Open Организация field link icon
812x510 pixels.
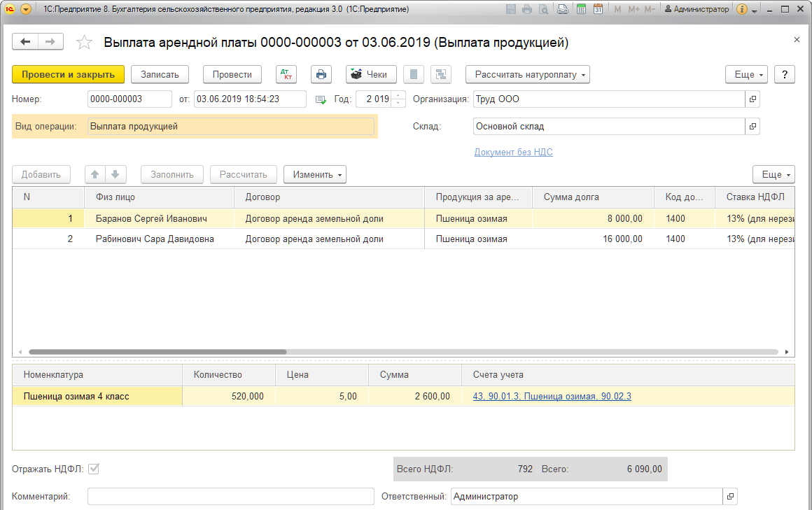pos(752,99)
